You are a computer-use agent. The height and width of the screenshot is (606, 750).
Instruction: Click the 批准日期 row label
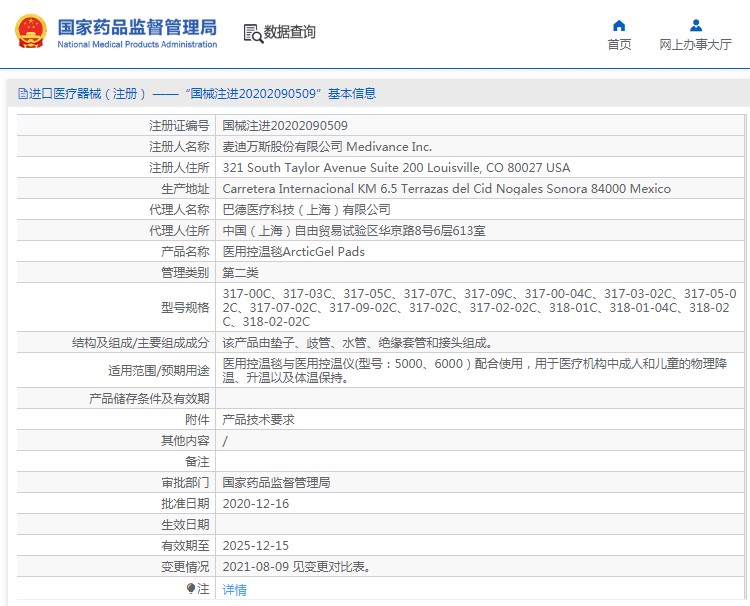tap(185, 504)
